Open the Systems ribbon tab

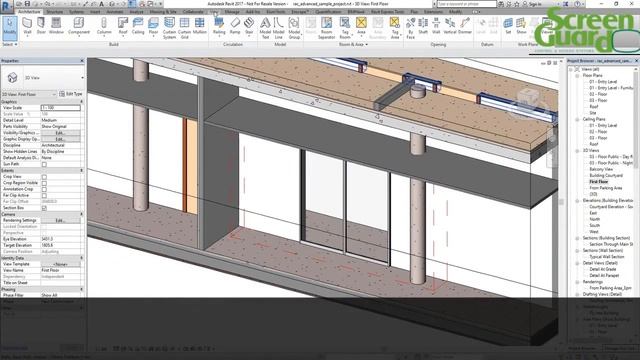point(76,12)
